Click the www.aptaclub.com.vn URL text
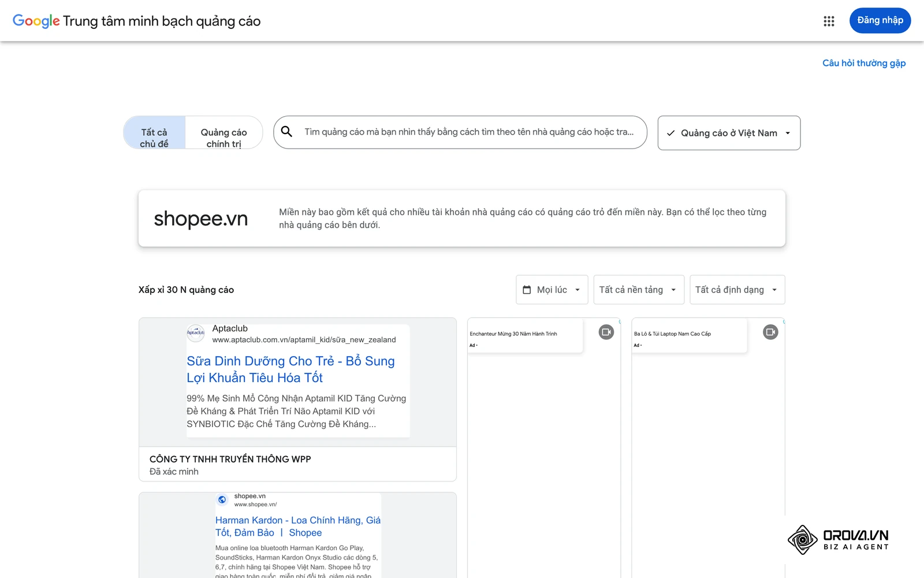Screen dimensions: 924x578 pyautogui.click(x=304, y=340)
